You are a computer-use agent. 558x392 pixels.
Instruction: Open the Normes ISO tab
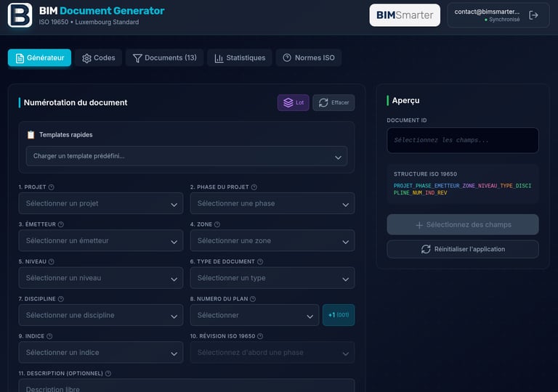click(309, 57)
